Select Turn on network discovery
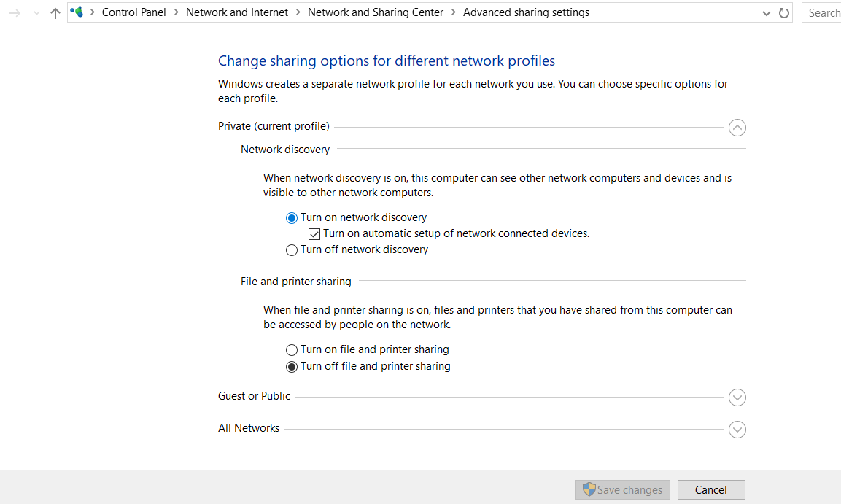This screenshot has width=841, height=504. 291,217
